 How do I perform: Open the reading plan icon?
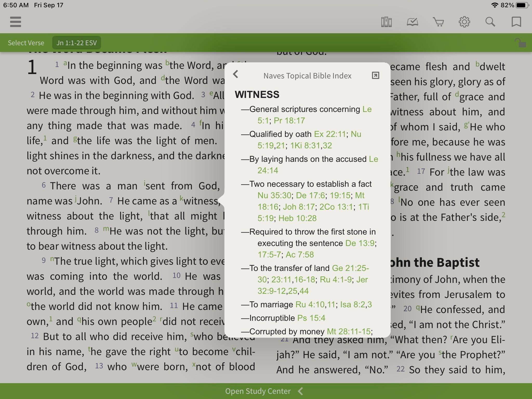412,22
